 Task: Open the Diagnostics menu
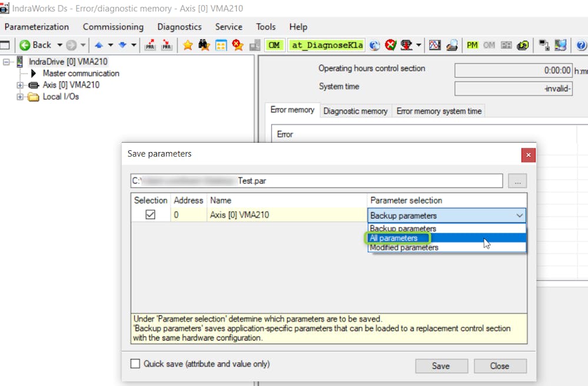180,27
